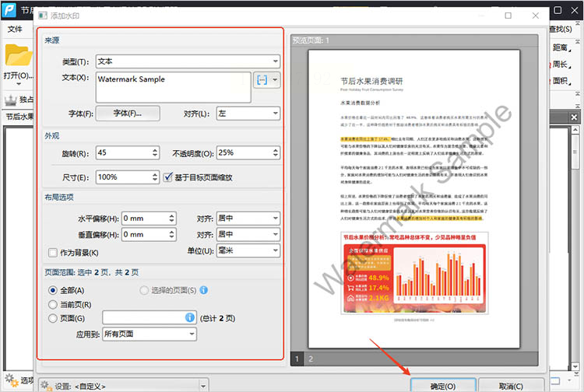The image size is (584, 392).
Task: Click the 字体(F)... font button
Action: (128, 114)
